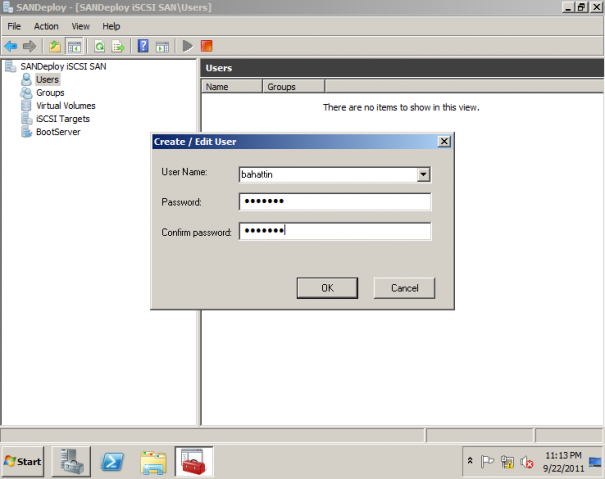The width and height of the screenshot is (605, 479).
Task: Click the Groups node icon
Action: pos(26,93)
